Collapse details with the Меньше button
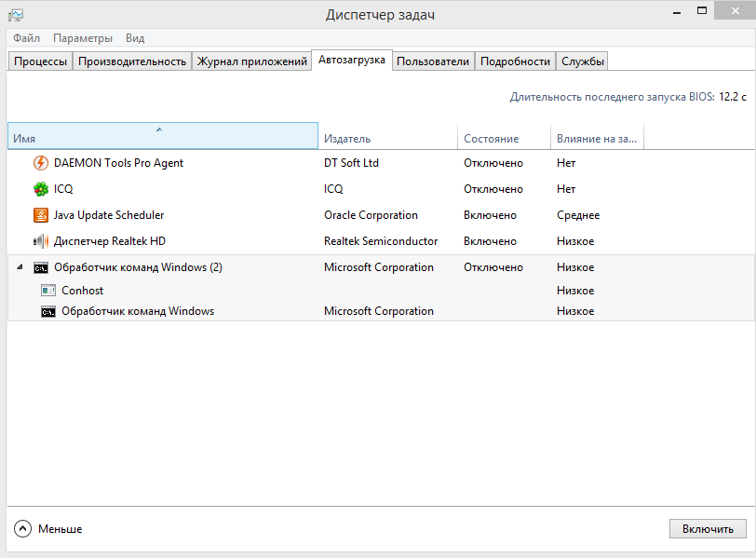This screenshot has height=558, width=756. tap(48, 528)
